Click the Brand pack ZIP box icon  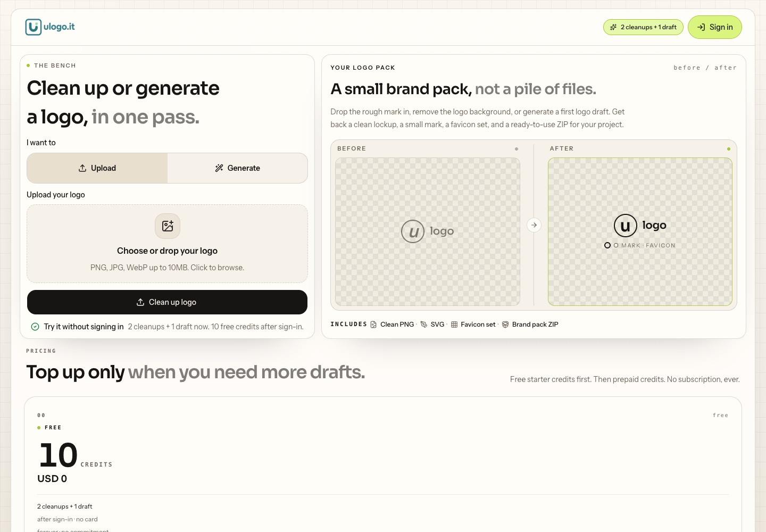(505, 325)
